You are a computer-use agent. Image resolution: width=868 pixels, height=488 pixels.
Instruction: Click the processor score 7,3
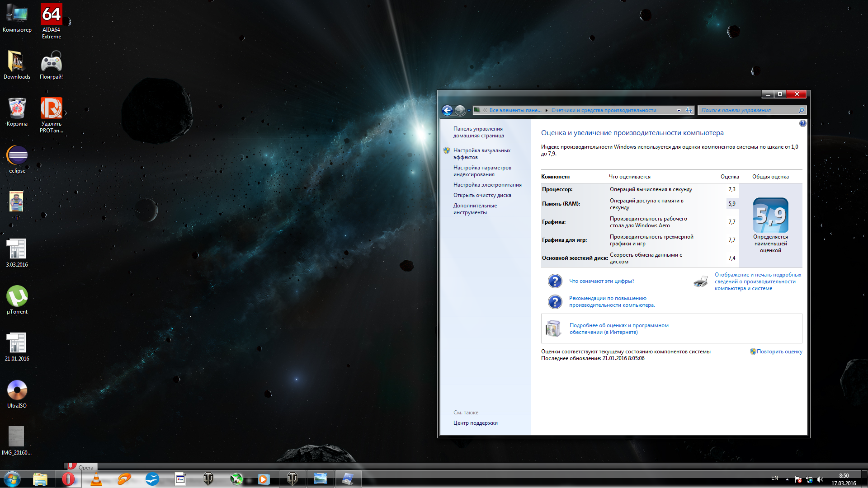tap(731, 189)
